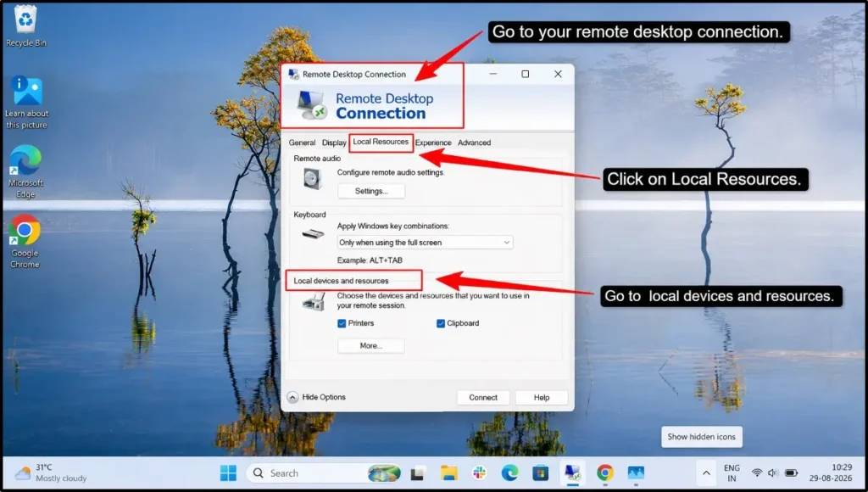868x492 pixels.
Task: Expand the Windows key combinations dropdown
Action: [x=425, y=242]
